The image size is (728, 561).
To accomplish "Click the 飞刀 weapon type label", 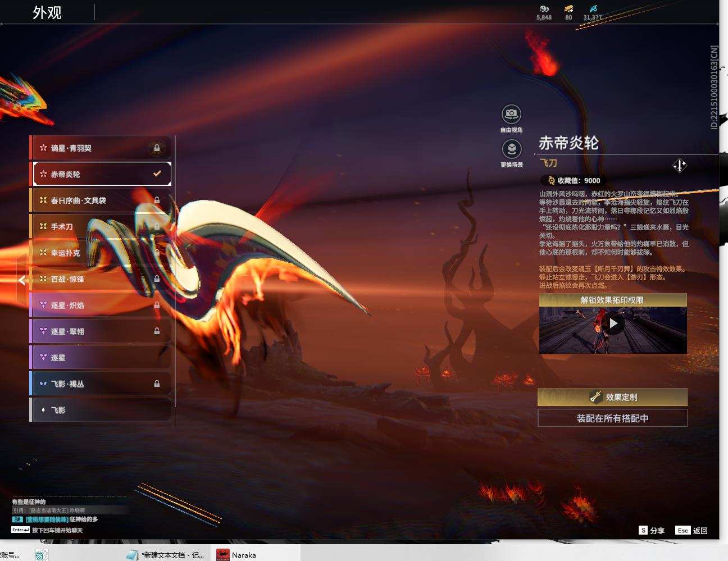I will coord(548,163).
